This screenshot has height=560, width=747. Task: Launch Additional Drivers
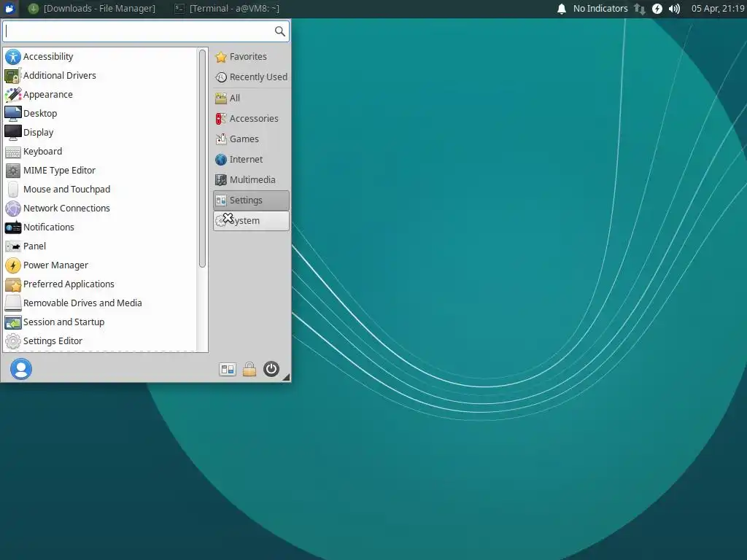[x=100, y=75]
